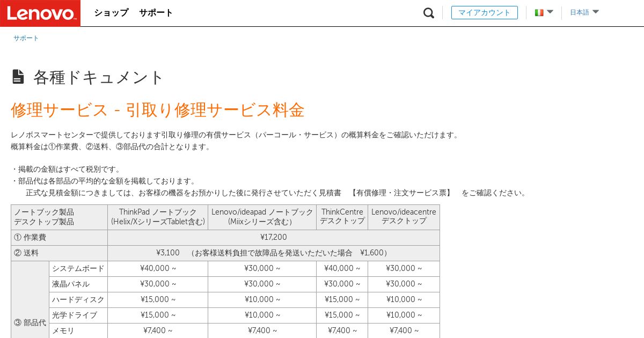Viewport: 644px width, 338px height.
Task: Click the ② 送料 row label
Action: tap(59, 253)
